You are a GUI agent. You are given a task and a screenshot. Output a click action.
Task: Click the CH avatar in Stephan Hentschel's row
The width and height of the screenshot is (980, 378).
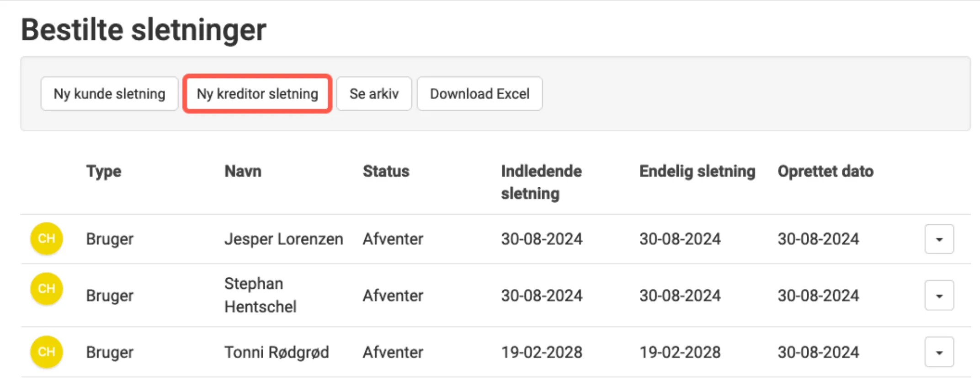[x=46, y=289]
